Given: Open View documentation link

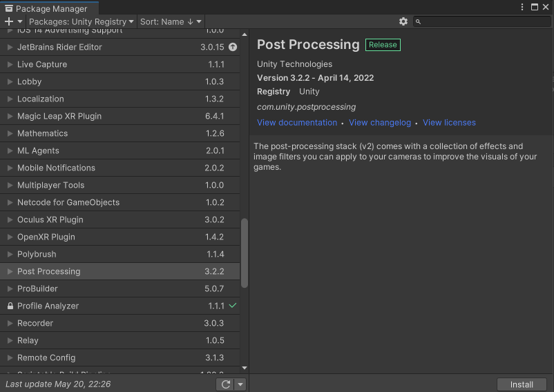Looking at the screenshot, I should 297,122.
